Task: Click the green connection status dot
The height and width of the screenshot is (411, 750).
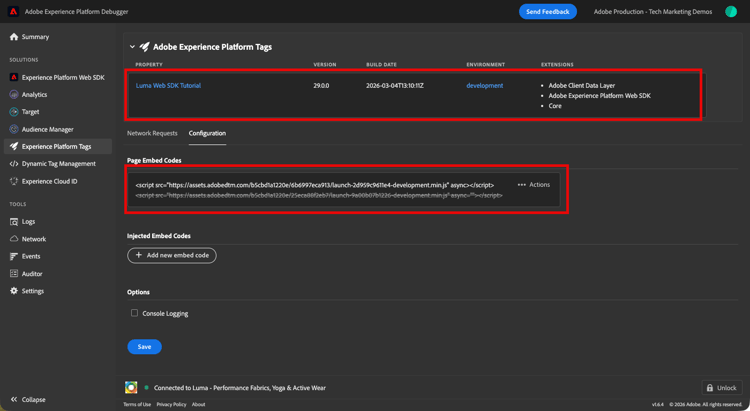Action: 146,388
